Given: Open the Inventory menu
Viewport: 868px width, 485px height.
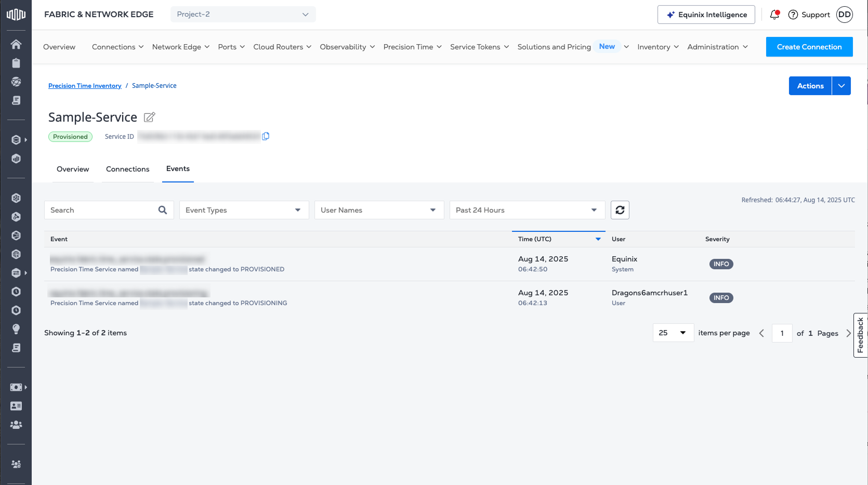Looking at the screenshot, I should [658, 47].
